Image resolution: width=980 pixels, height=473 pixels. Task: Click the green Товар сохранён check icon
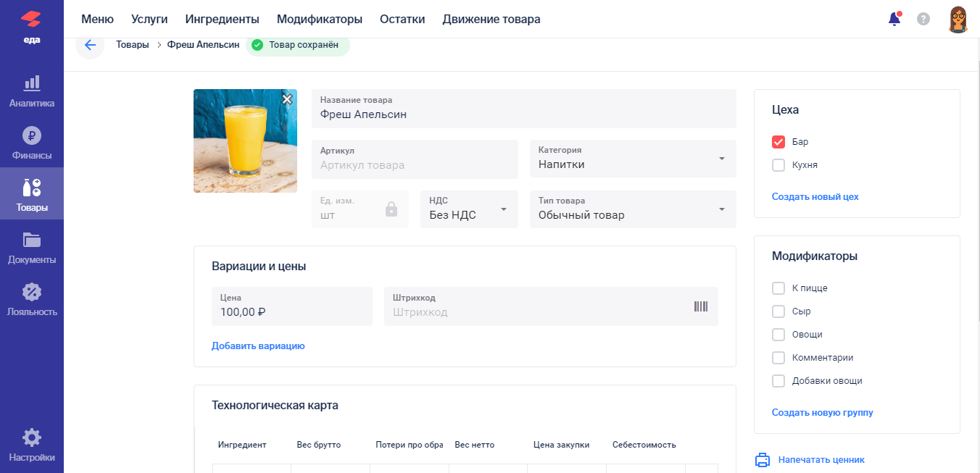click(257, 45)
